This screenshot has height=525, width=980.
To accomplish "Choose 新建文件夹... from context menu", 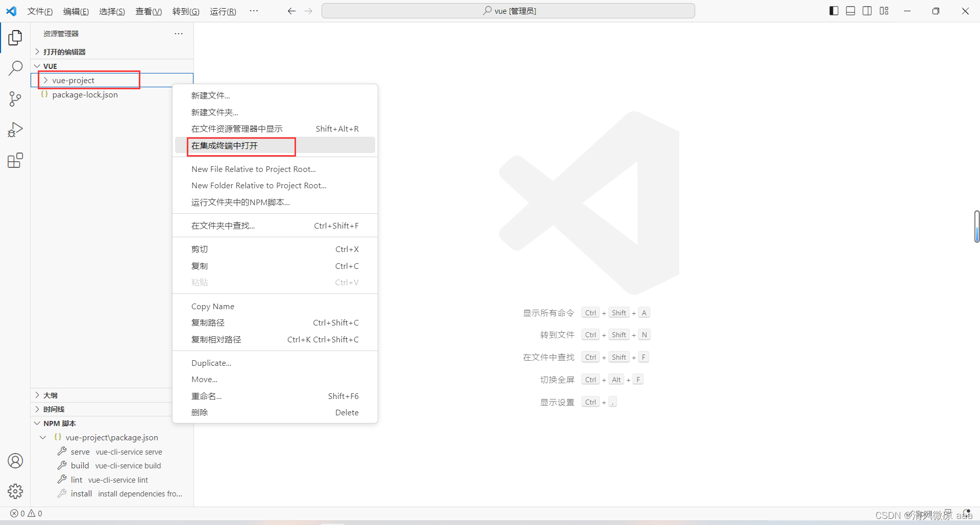I will pos(275,112).
